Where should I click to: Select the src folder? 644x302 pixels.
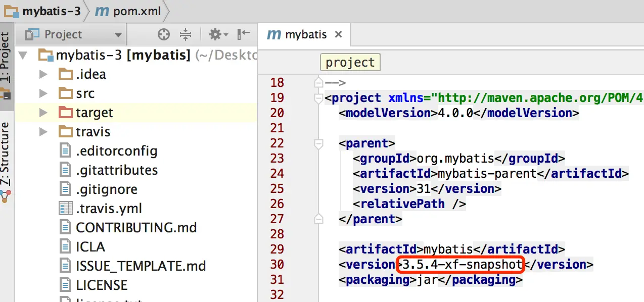pyautogui.click(x=85, y=93)
